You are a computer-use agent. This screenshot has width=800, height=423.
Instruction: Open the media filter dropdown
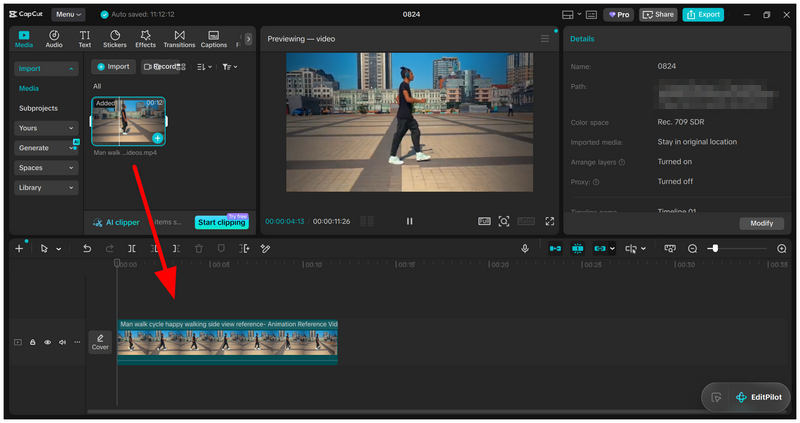230,67
